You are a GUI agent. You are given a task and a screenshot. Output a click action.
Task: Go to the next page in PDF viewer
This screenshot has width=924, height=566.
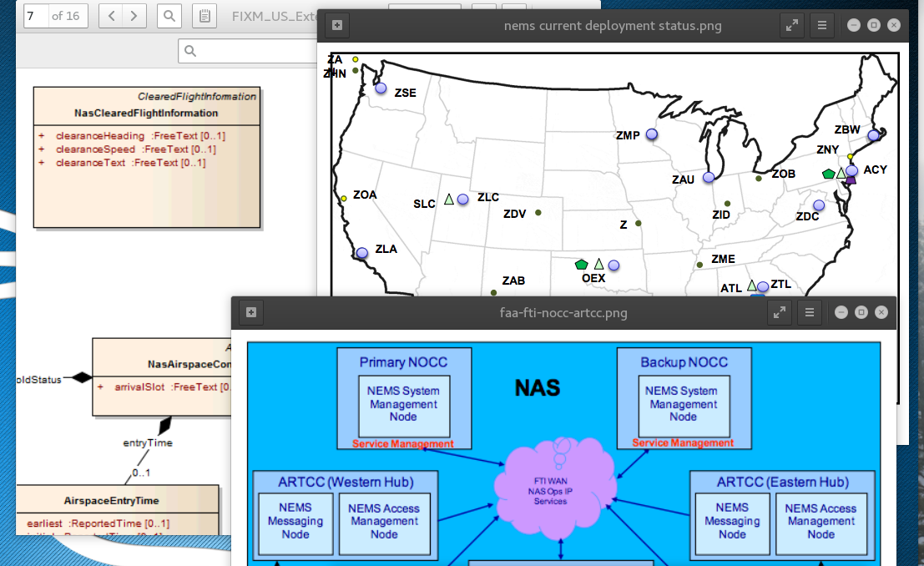[134, 16]
